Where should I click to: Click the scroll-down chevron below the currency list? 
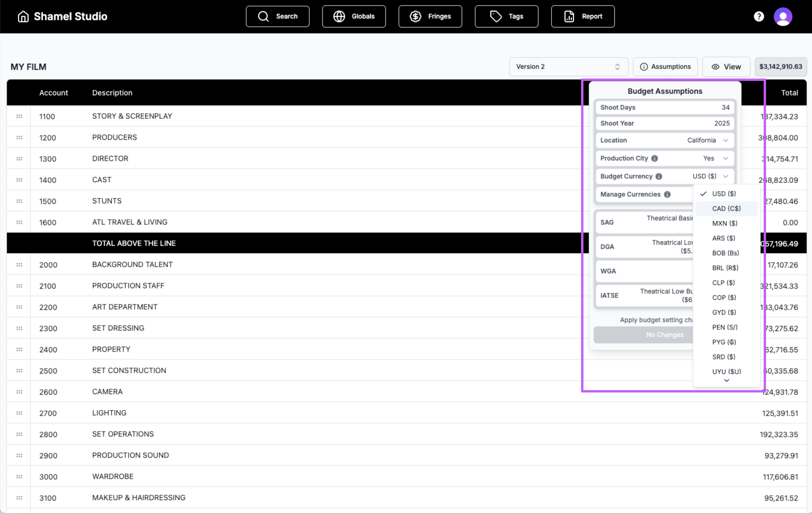726,380
